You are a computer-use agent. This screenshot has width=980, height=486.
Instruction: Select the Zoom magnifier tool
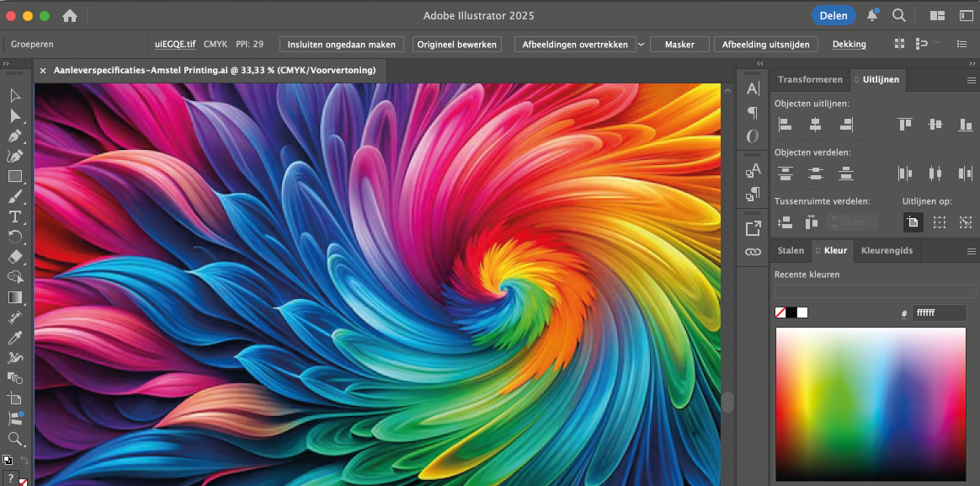(x=16, y=439)
